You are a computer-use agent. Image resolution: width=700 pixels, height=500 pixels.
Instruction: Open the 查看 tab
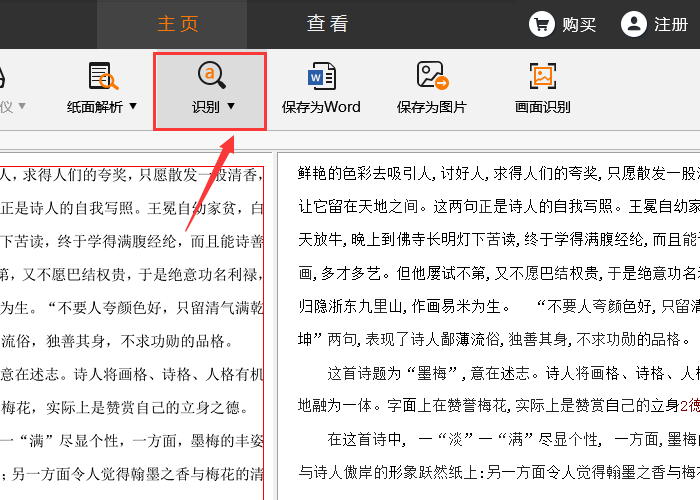point(327,24)
